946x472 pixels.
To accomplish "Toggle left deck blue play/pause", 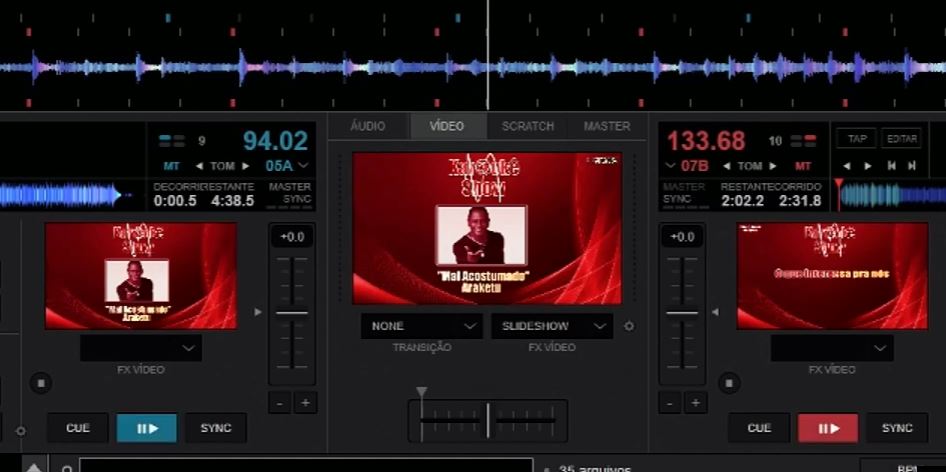I will [x=147, y=428].
